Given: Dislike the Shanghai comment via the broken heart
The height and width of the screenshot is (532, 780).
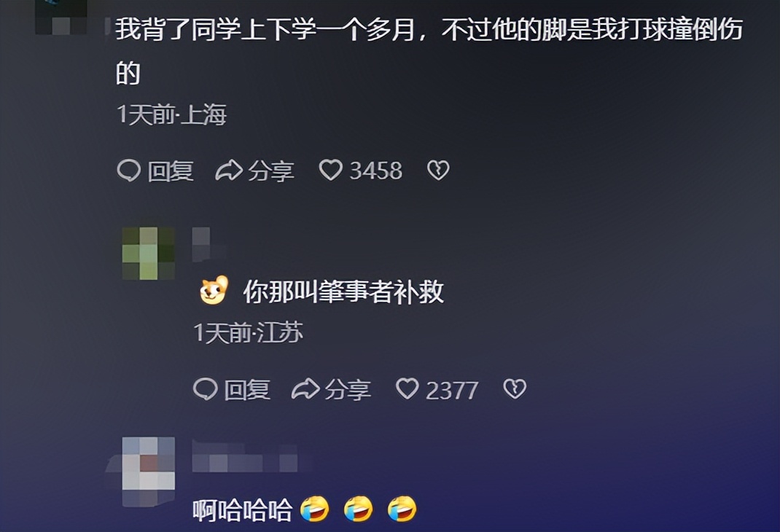Looking at the screenshot, I should pos(438,170).
